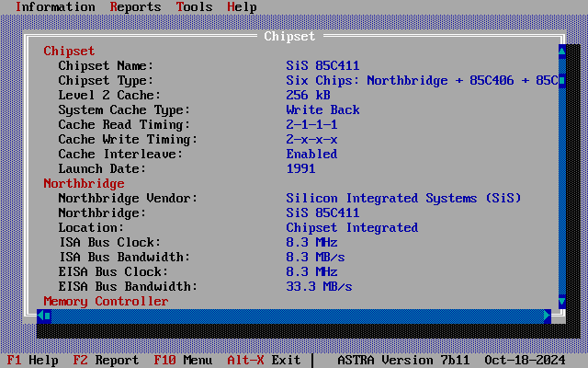Click the 8.3 MB/s bandwidth value
The image size is (588, 368).
[x=316, y=257]
